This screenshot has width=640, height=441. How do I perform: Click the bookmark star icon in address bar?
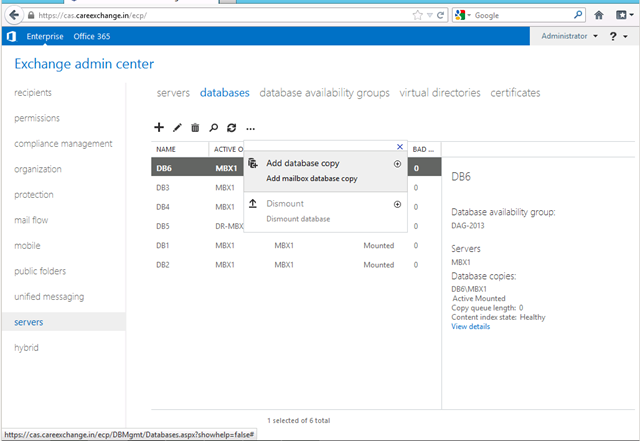pos(417,15)
